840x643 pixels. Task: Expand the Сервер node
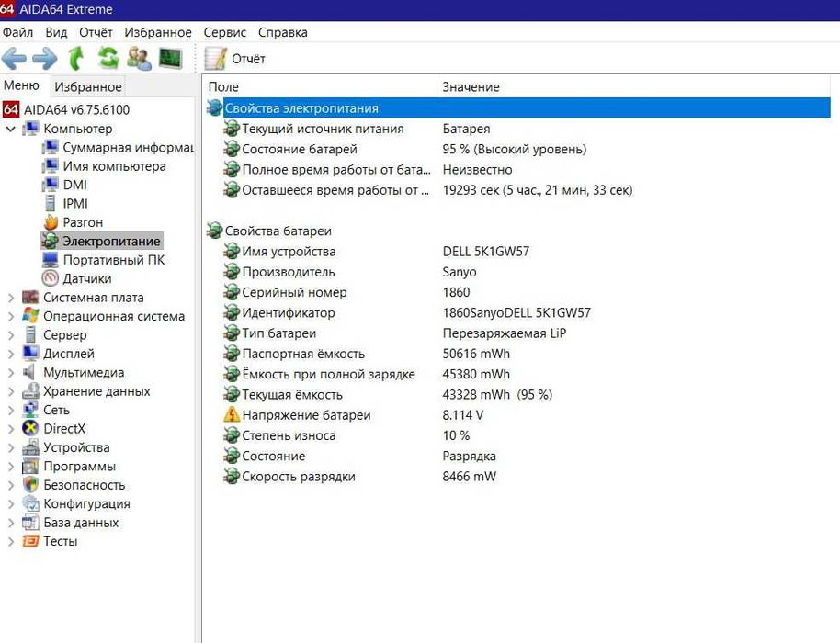11,335
